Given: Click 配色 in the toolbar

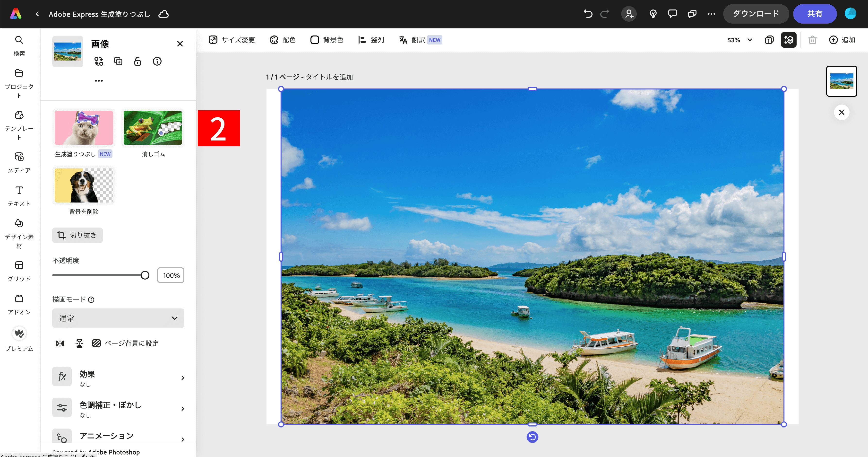Looking at the screenshot, I should 283,40.
